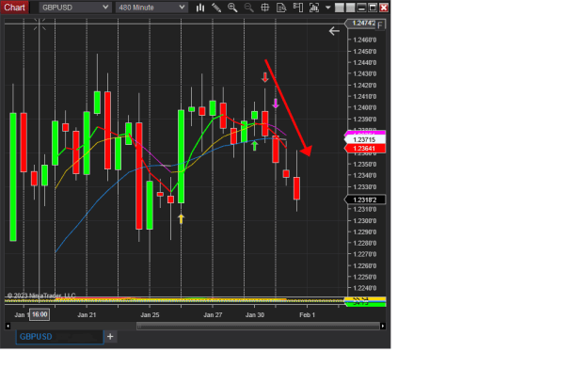Click the yellow up arrow signal marker
Screen dimensions: 588x368
182,219
